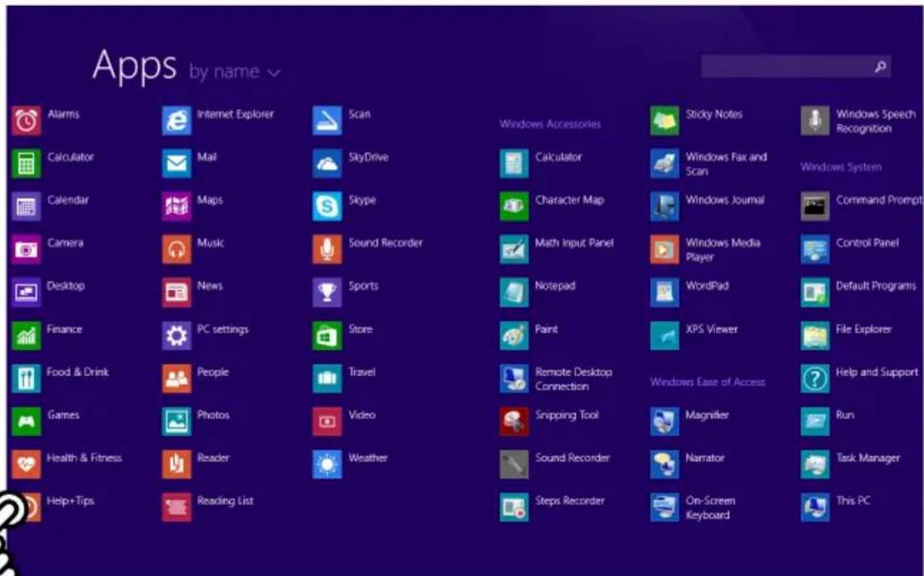Open Control Panel icon
Screen dimensions: 924x576
(815, 250)
